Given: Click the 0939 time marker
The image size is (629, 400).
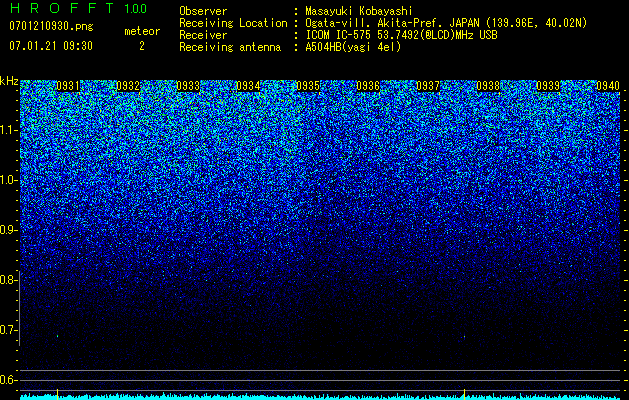Looking at the screenshot, I should pyautogui.click(x=548, y=86).
